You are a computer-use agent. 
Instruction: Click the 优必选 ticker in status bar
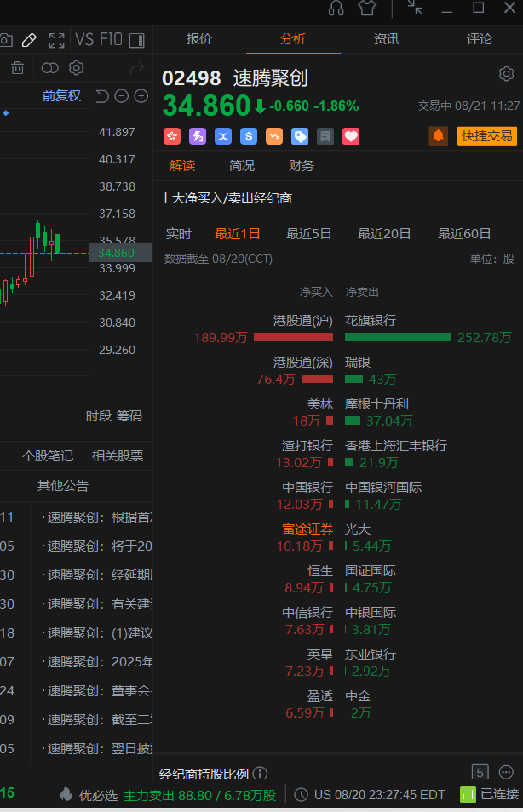pos(99,795)
